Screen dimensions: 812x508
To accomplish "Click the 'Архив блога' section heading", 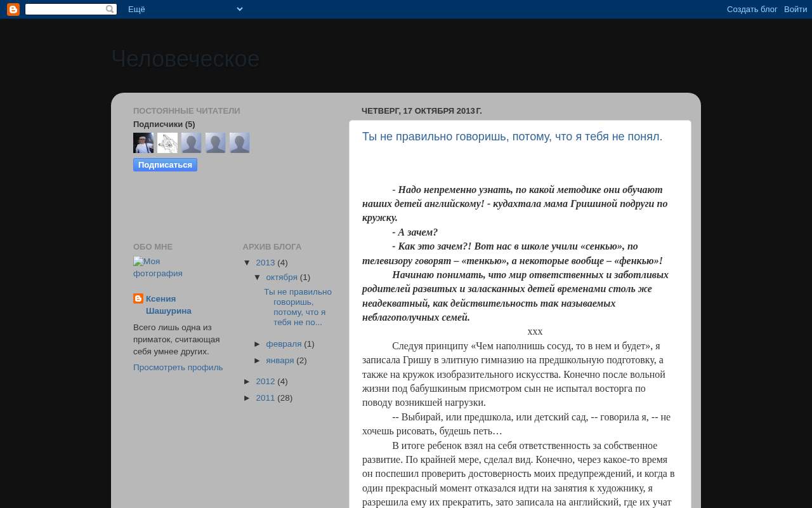I will click(x=272, y=247).
